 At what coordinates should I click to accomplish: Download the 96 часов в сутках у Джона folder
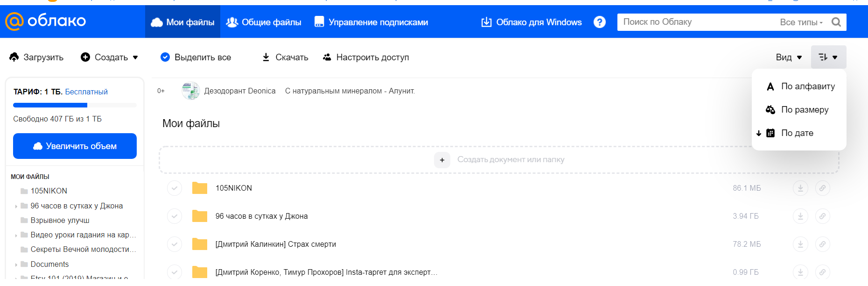800,216
